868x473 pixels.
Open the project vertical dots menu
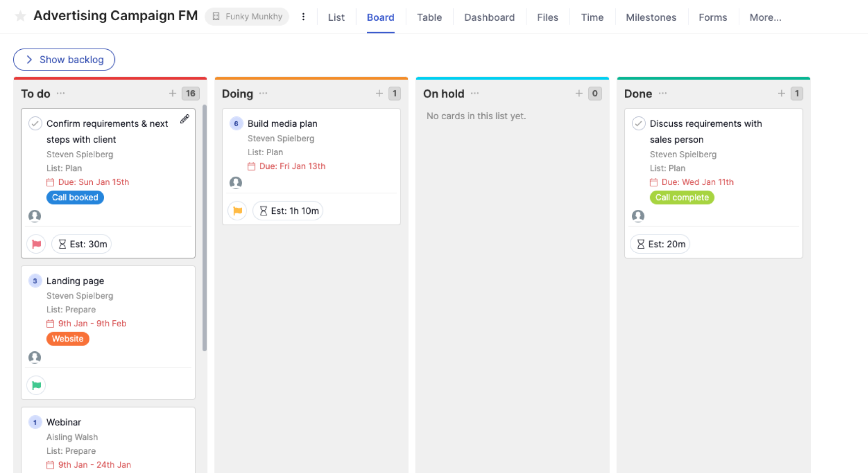pos(303,17)
